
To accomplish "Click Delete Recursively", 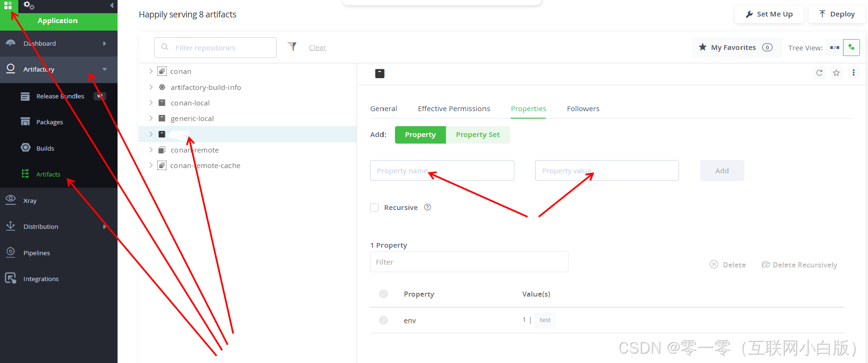I will (x=799, y=265).
